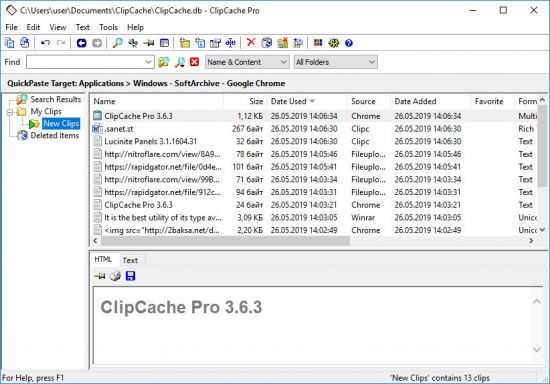Screen dimensions: 550x384
Task: Click the clip properties toolbar icon
Action: (x=215, y=43)
